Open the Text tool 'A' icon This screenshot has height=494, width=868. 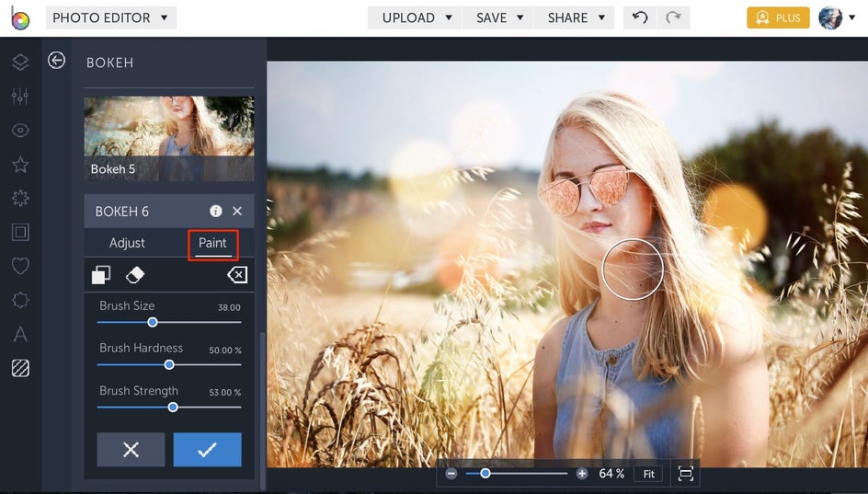[x=20, y=334]
